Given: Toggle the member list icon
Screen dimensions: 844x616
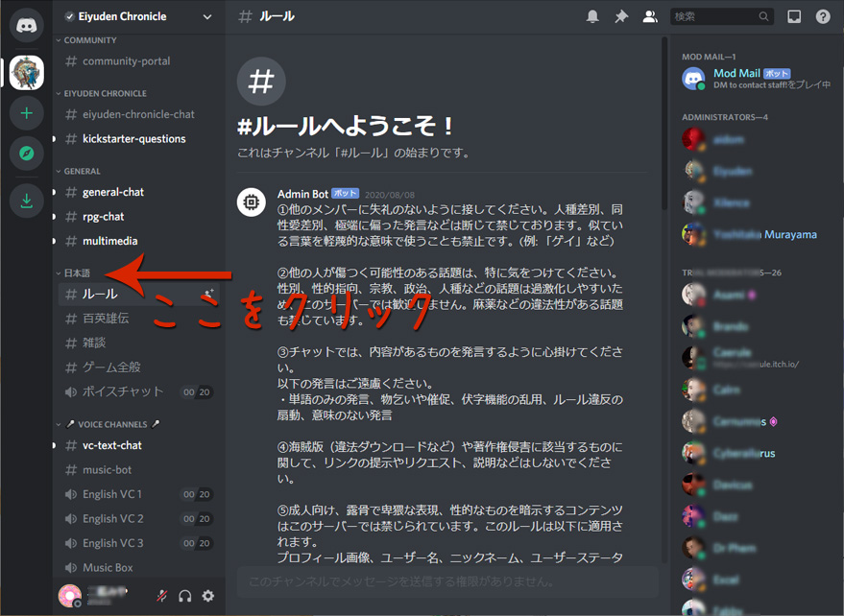Looking at the screenshot, I should (650, 16).
